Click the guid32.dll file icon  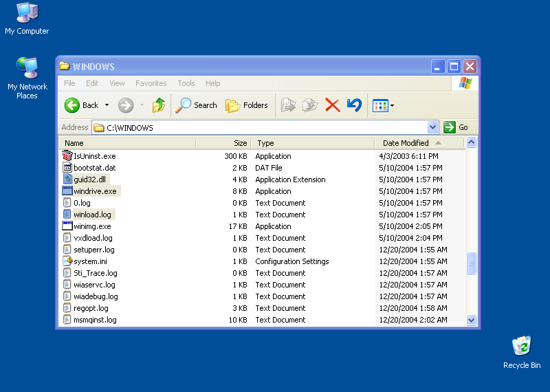click(x=67, y=179)
